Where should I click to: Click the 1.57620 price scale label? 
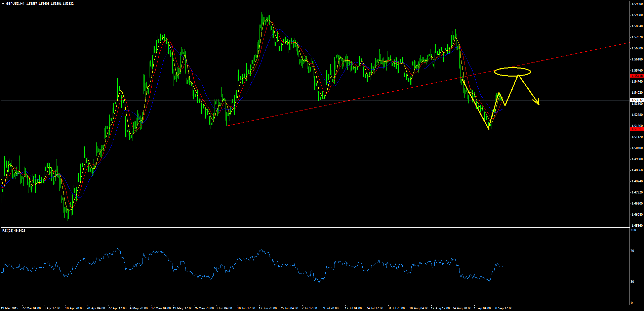[637, 37]
